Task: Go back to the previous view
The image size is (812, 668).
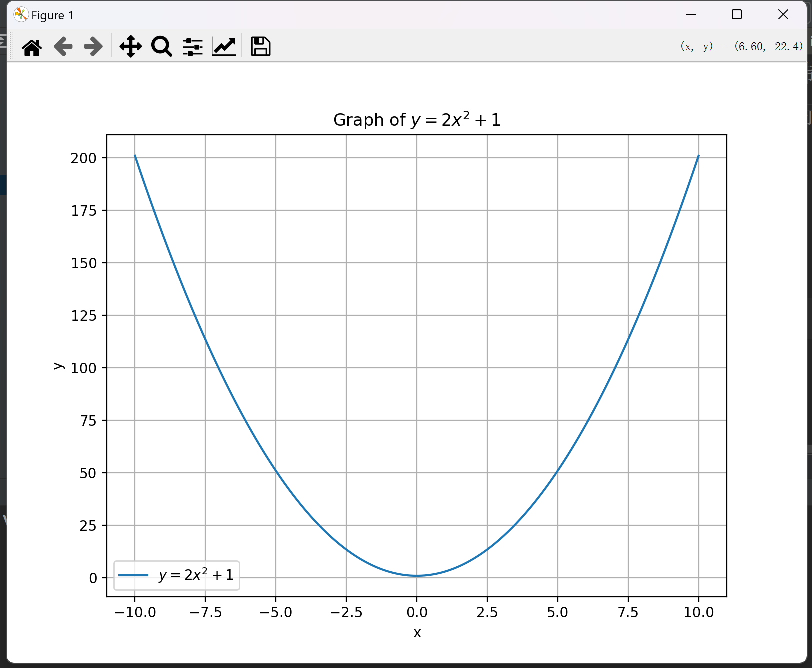Action: 63,47
